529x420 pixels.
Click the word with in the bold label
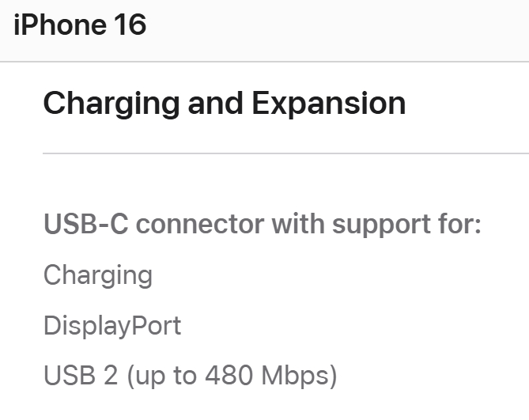pos(298,224)
